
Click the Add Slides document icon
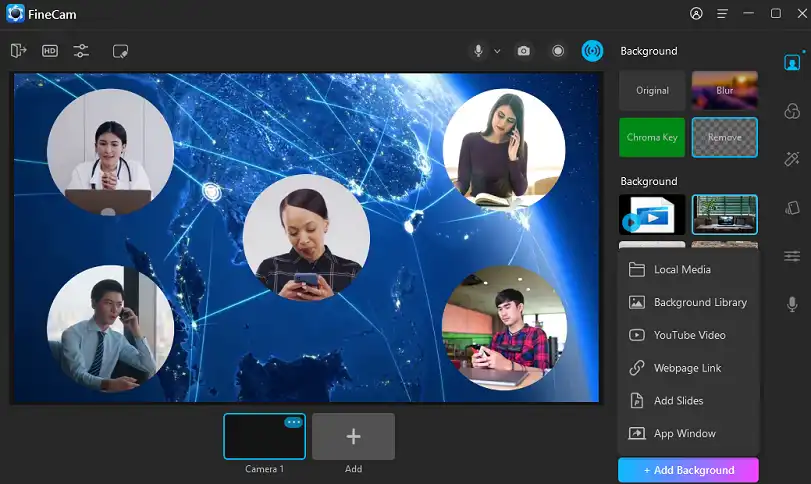(x=636, y=401)
